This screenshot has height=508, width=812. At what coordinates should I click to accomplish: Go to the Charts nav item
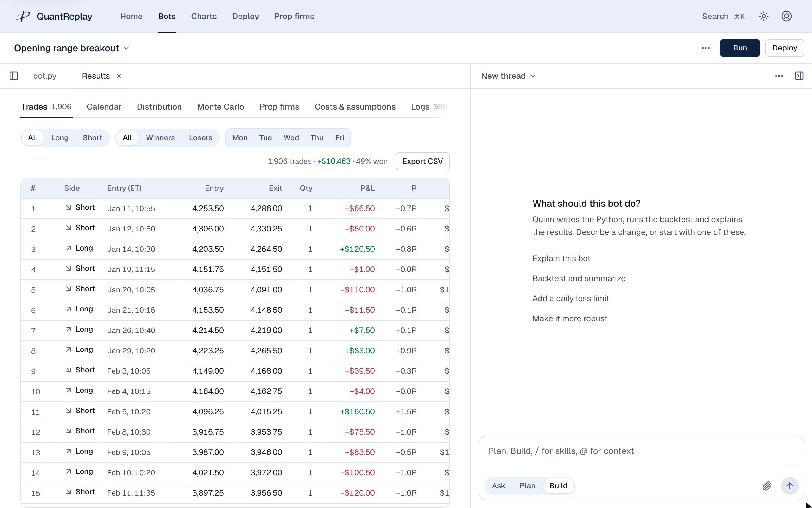tap(204, 16)
